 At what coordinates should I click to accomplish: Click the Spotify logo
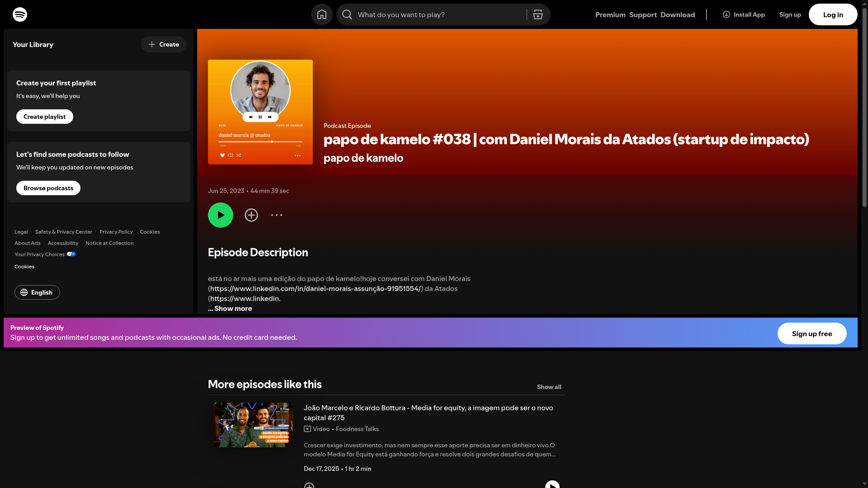(20, 14)
